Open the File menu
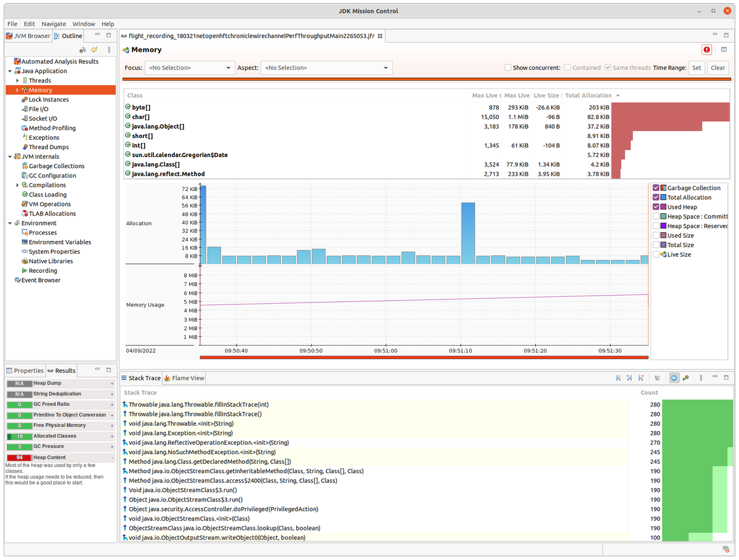This screenshot has height=560, width=739. click(12, 24)
